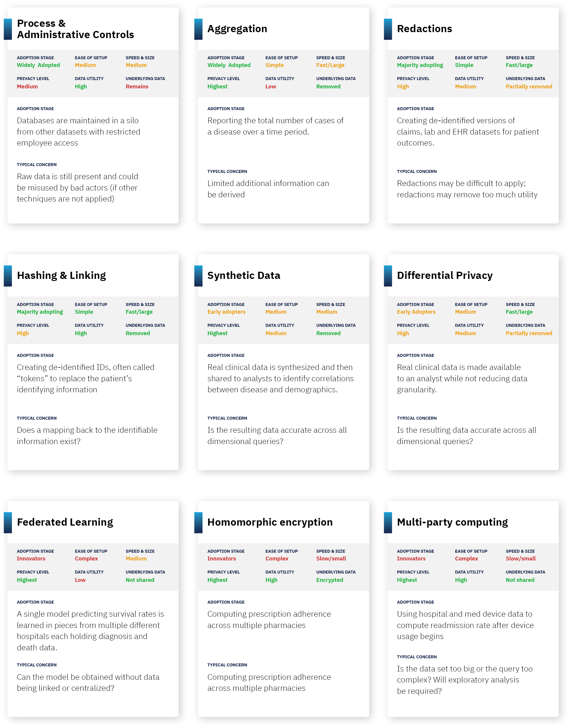Select 'Slow/small' speed value in Homomorphic encryption card
Viewport: 570px width, 728px height.
point(331,559)
